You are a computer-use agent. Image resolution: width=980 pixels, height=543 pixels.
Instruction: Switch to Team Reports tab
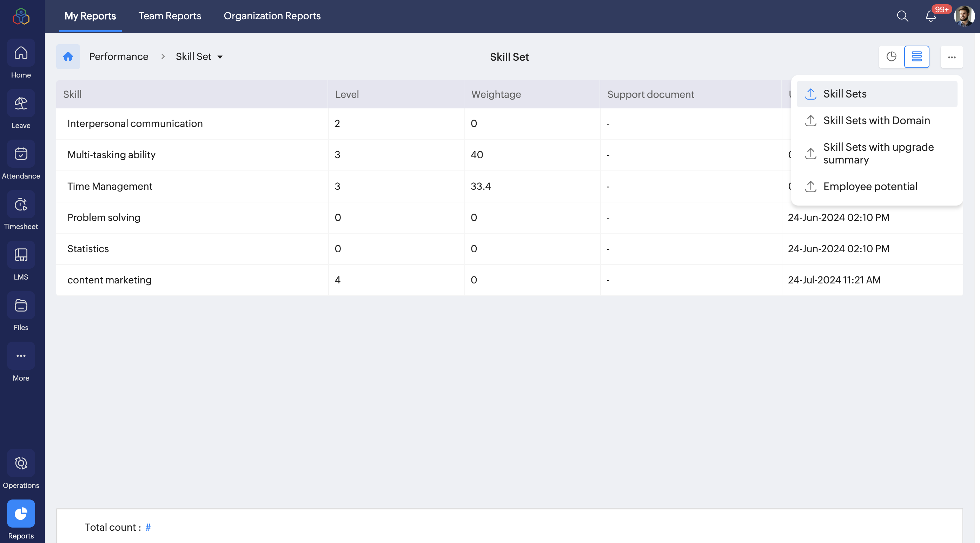(x=170, y=16)
